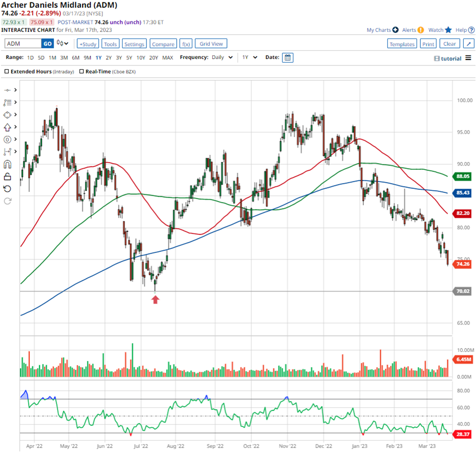This screenshot has width=476, height=455.
Task: Open the Date calendar picker
Action: point(288,58)
